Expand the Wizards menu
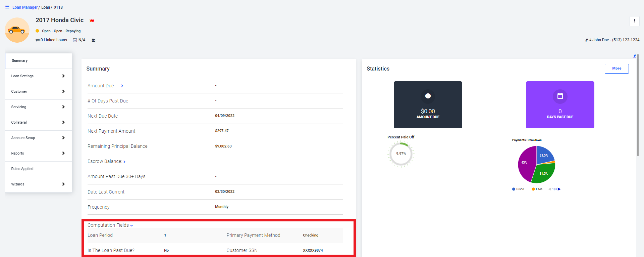This screenshot has width=644, height=257. (x=39, y=184)
